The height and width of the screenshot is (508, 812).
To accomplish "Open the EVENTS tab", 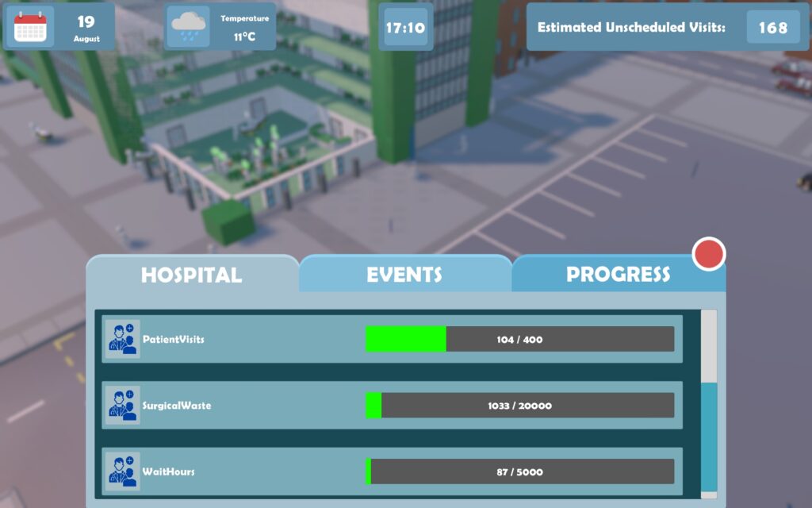I will click(x=404, y=275).
